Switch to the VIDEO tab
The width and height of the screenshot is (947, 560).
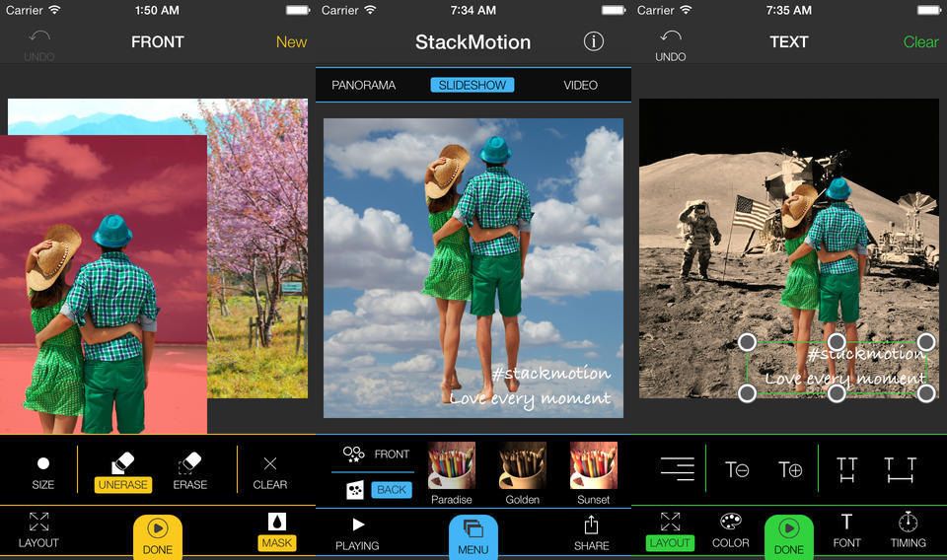point(580,85)
